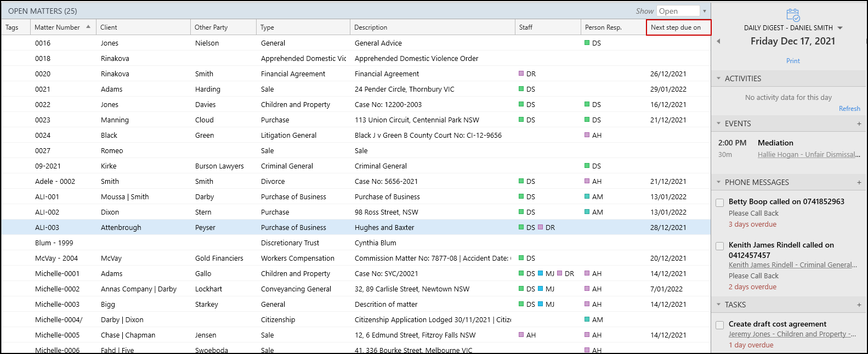Click green DS staff marker for matter 0021
The height and width of the screenshot is (354, 868).
point(521,89)
